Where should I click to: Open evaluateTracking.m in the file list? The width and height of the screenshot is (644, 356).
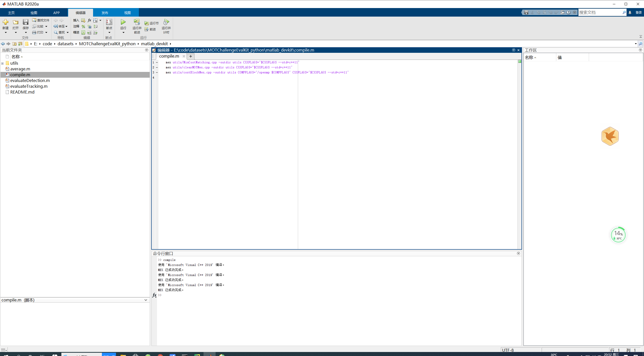(29, 86)
